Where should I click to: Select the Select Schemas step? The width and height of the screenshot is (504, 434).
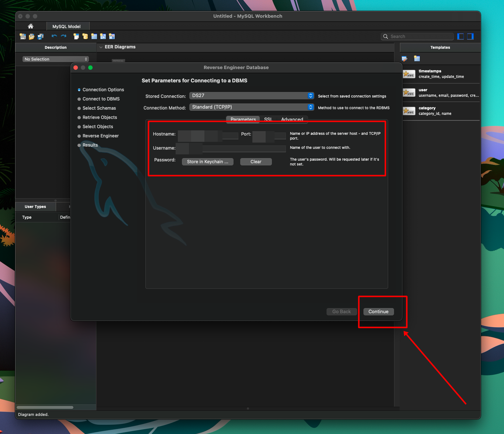pos(97,108)
